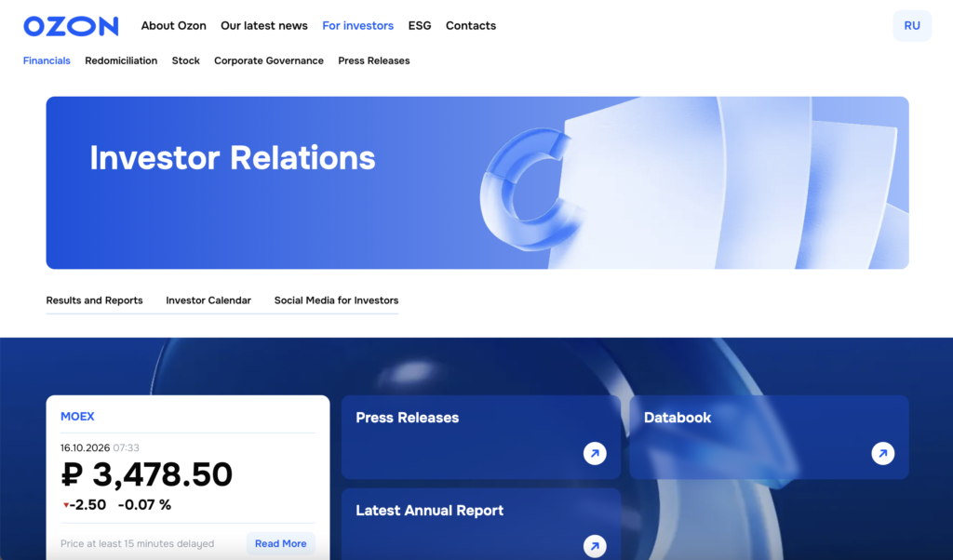Open Corporate Governance
This screenshot has height=560, width=953.
click(x=269, y=60)
